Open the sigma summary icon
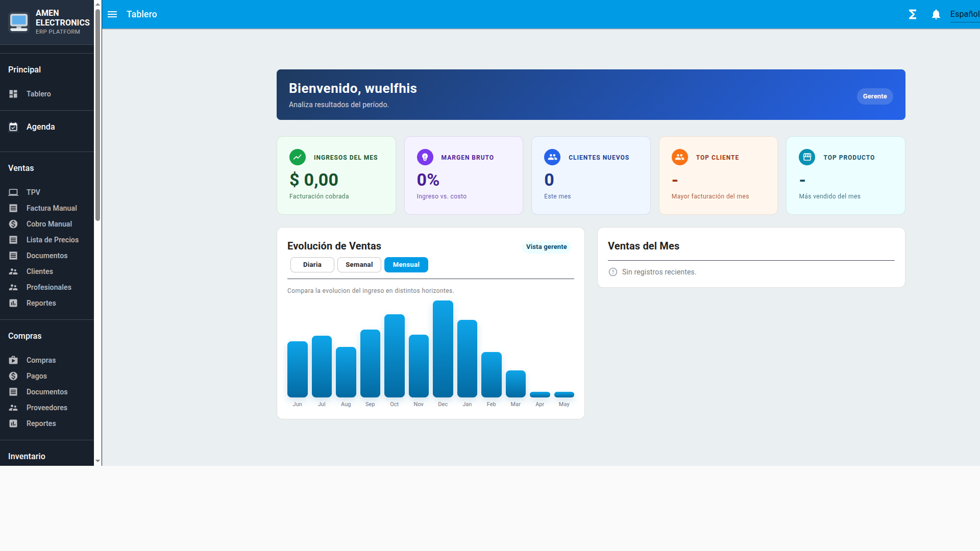The image size is (980, 551). 913,14
